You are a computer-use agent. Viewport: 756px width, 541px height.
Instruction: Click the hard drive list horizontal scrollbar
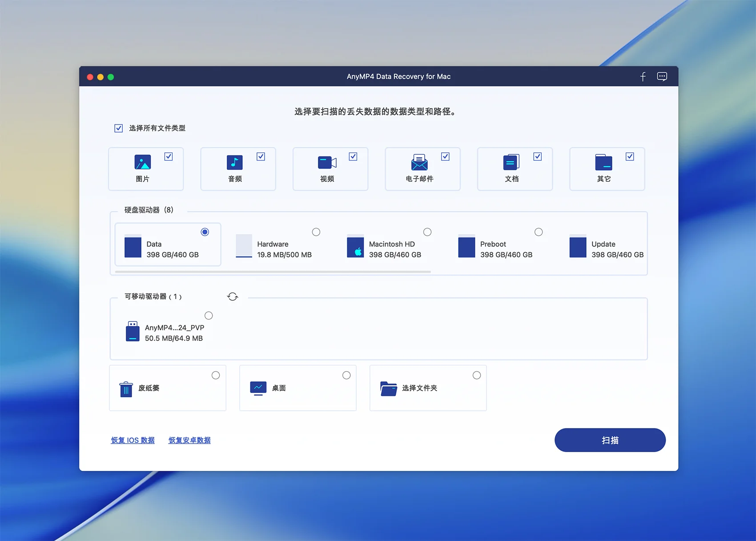(x=273, y=272)
